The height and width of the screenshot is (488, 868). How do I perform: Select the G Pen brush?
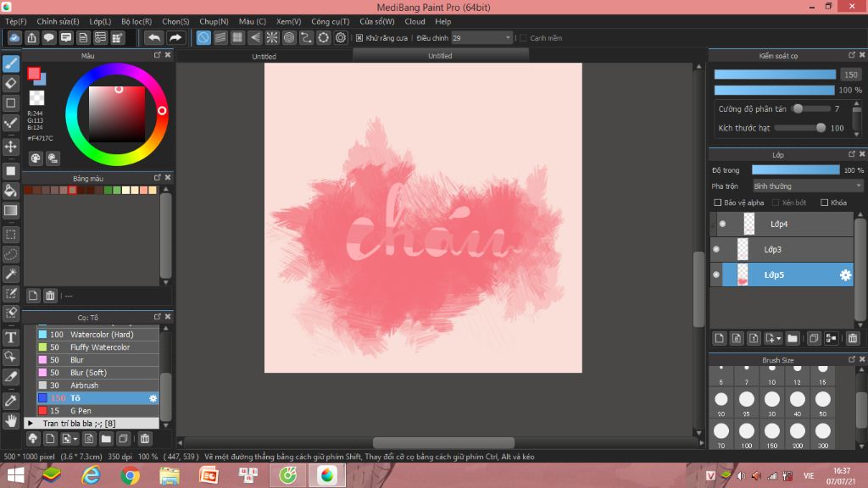98,411
